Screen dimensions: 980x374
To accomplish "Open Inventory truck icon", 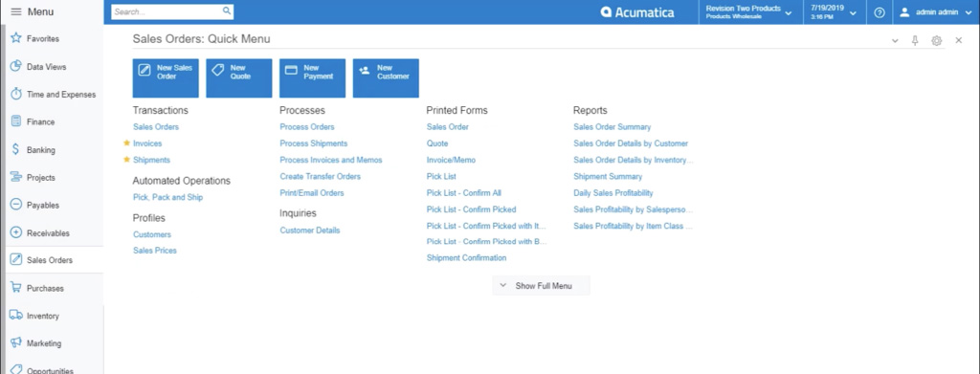I will click(x=16, y=316).
